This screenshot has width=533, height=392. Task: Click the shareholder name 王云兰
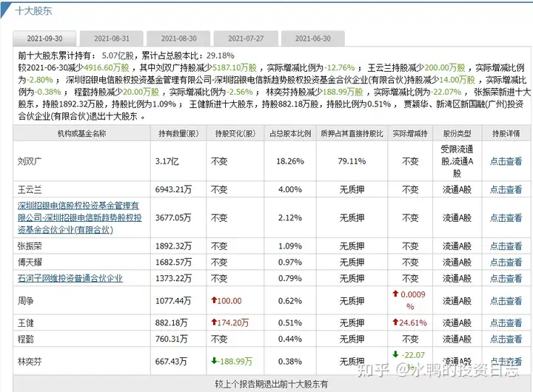[30, 189]
